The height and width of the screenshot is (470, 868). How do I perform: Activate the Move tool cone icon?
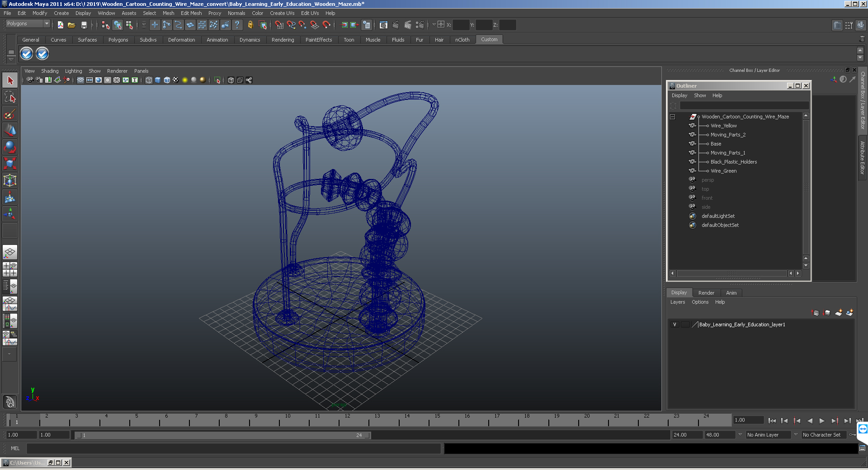(10, 130)
